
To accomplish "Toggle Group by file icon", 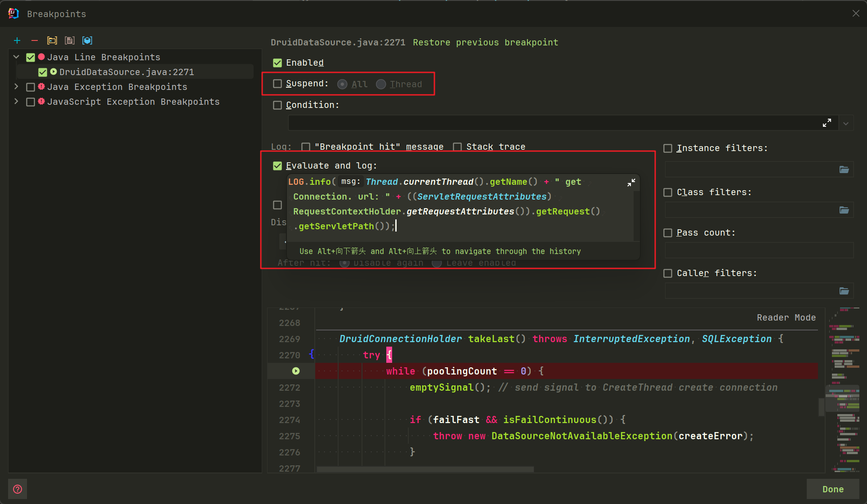I will (x=70, y=40).
